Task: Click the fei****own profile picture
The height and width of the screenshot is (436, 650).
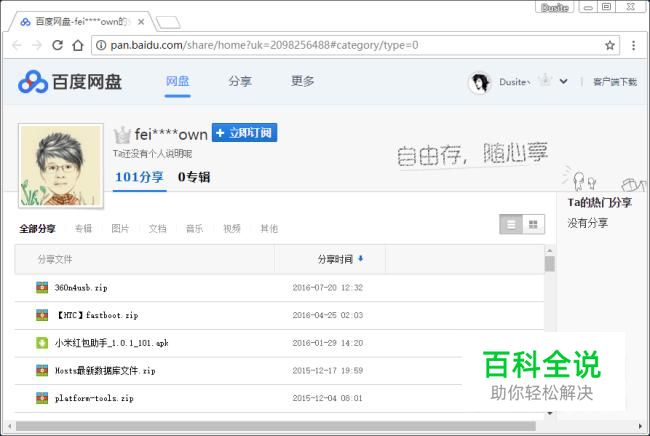Action: (x=61, y=165)
